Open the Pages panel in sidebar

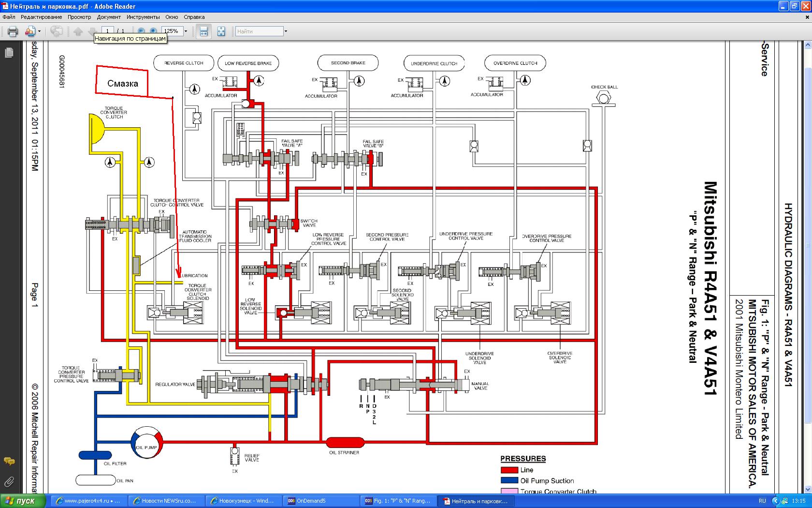(x=9, y=53)
